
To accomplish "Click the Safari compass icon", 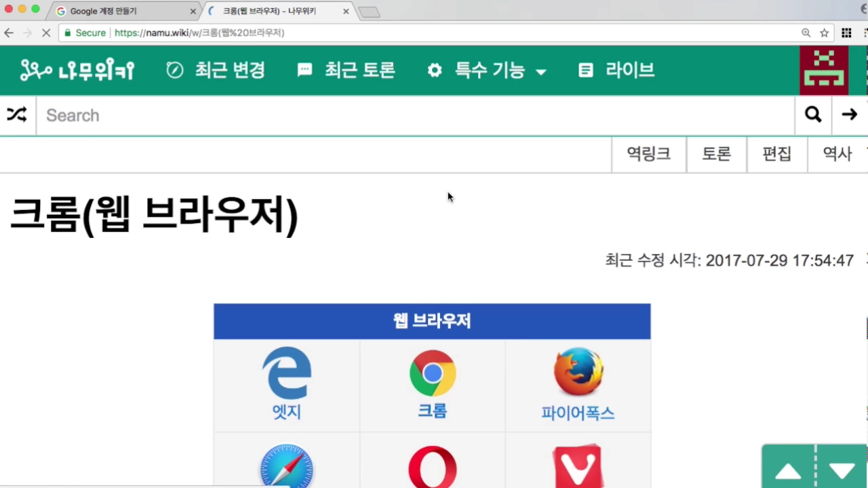I will click(287, 466).
